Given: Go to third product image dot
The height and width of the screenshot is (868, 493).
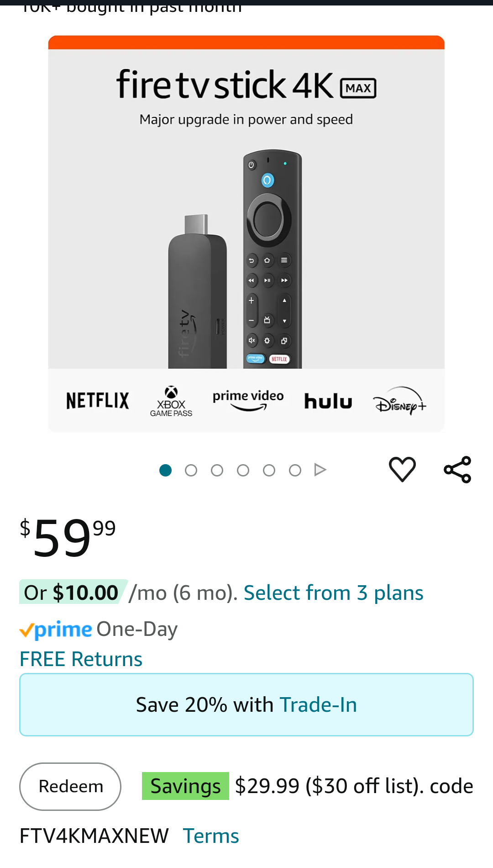Looking at the screenshot, I should click(217, 470).
